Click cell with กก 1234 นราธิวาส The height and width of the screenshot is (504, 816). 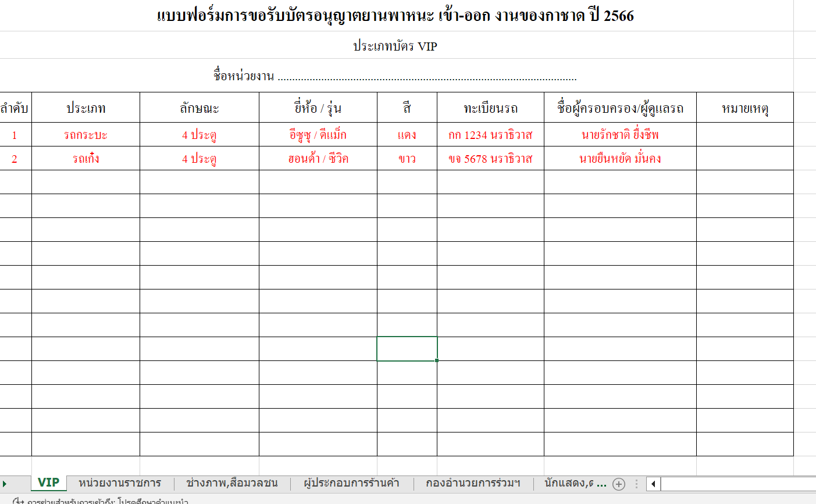coord(490,135)
